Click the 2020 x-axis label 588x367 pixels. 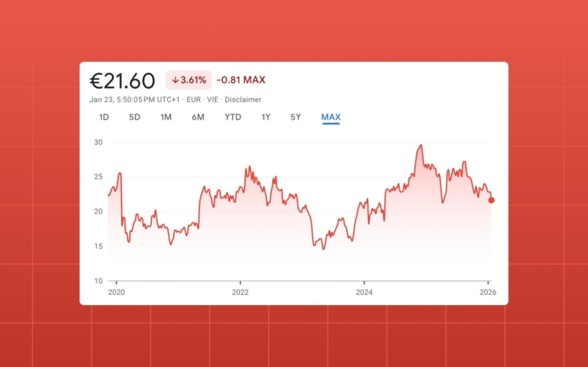point(116,292)
